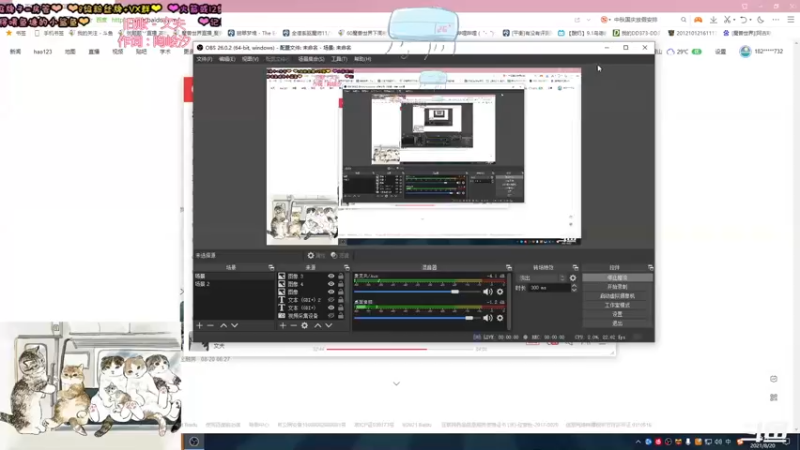This screenshot has width=800, height=450.
Task: Click the OBS preview canvas
Action: click(x=423, y=156)
